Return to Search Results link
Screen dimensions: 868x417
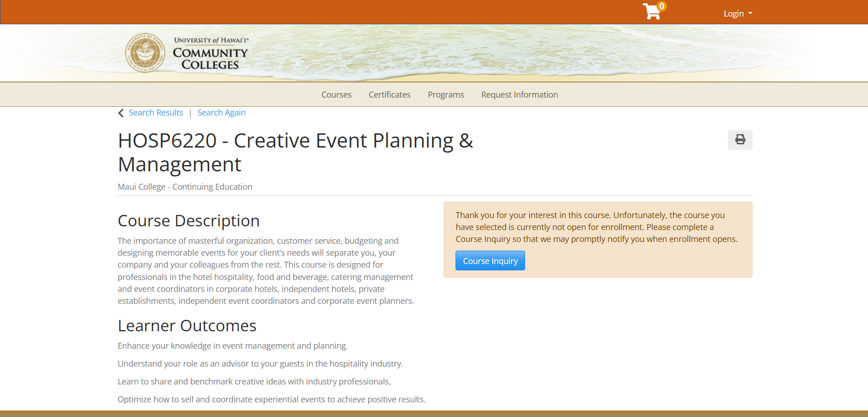coord(156,113)
